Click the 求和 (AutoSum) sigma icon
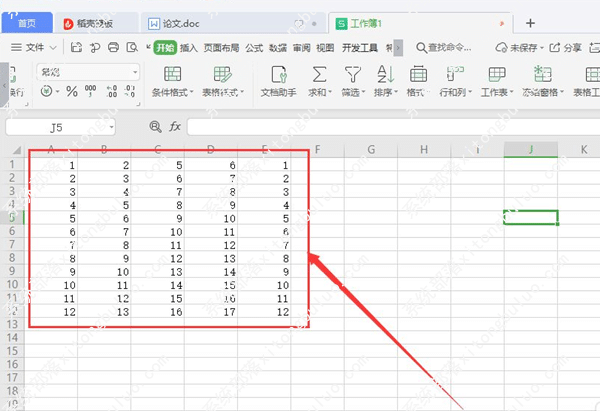 319,74
